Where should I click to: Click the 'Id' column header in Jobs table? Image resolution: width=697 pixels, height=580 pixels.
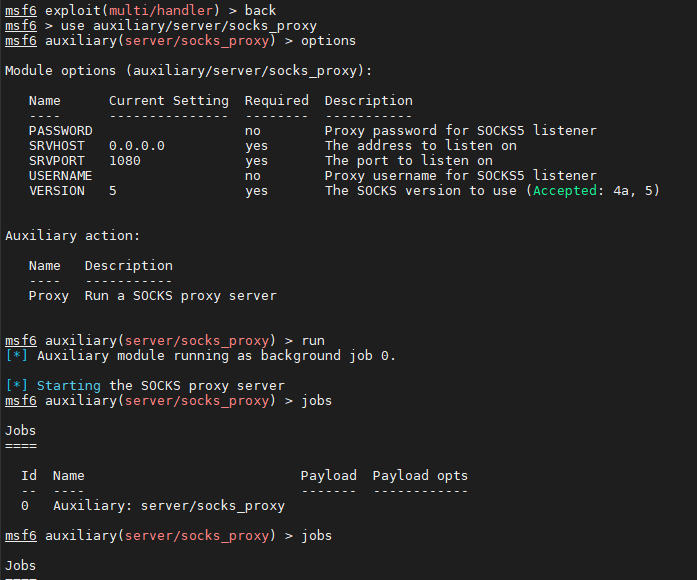[x=29, y=476]
